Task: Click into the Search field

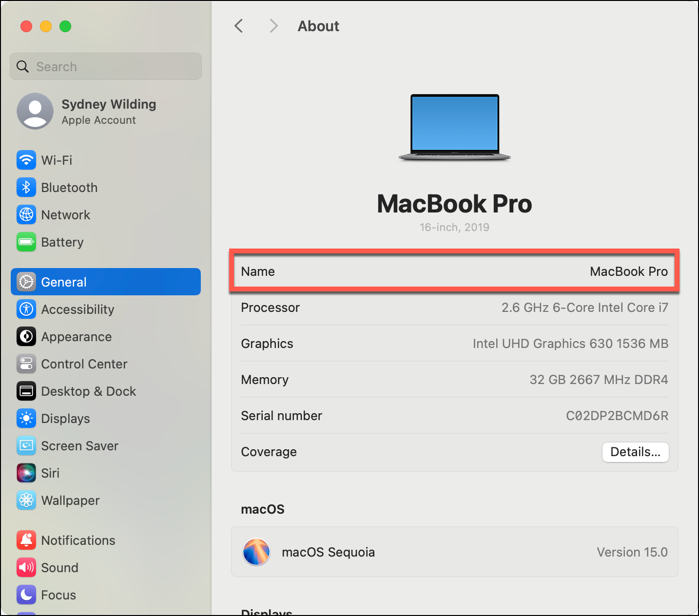Action: [x=106, y=66]
